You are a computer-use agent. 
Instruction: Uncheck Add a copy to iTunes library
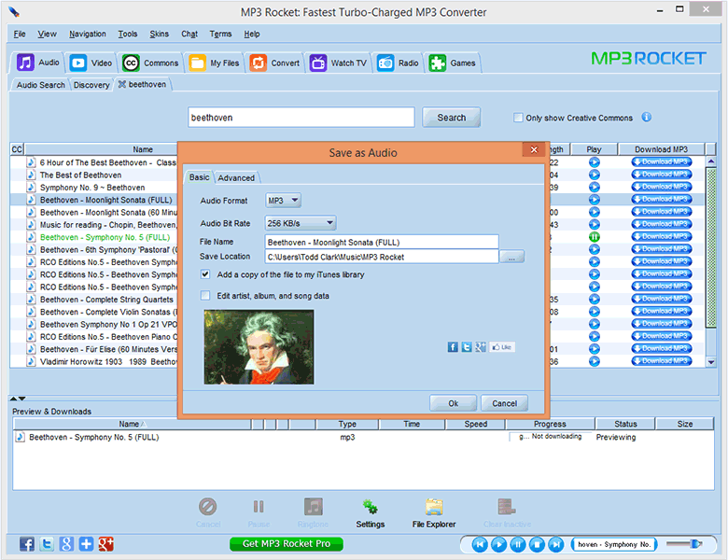[205, 275]
